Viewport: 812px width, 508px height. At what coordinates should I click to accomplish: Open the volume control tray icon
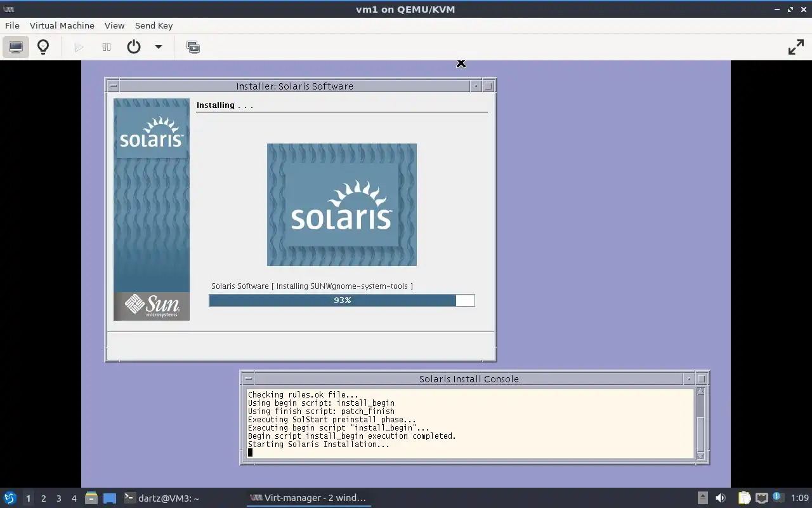(x=721, y=498)
